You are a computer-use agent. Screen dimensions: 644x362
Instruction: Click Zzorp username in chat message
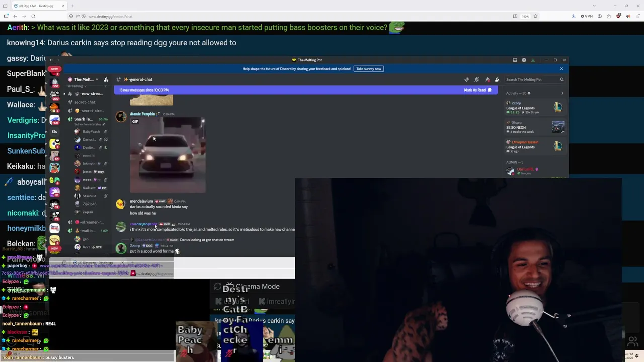[135, 246]
